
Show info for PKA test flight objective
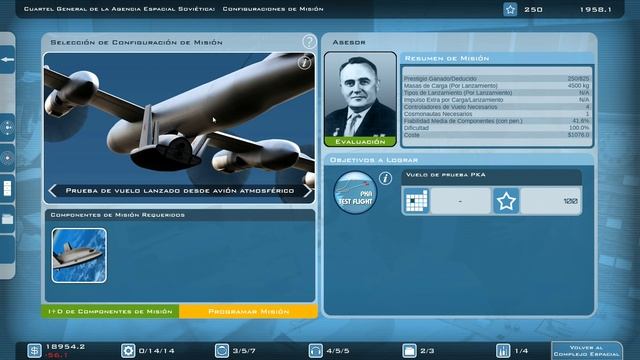[385, 178]
